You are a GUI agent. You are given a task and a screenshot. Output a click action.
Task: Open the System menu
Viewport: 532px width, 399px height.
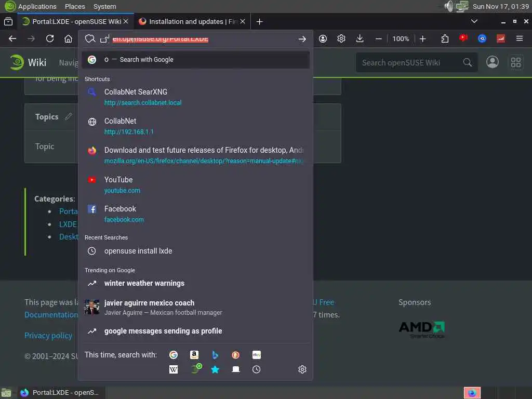coord(104,6)
